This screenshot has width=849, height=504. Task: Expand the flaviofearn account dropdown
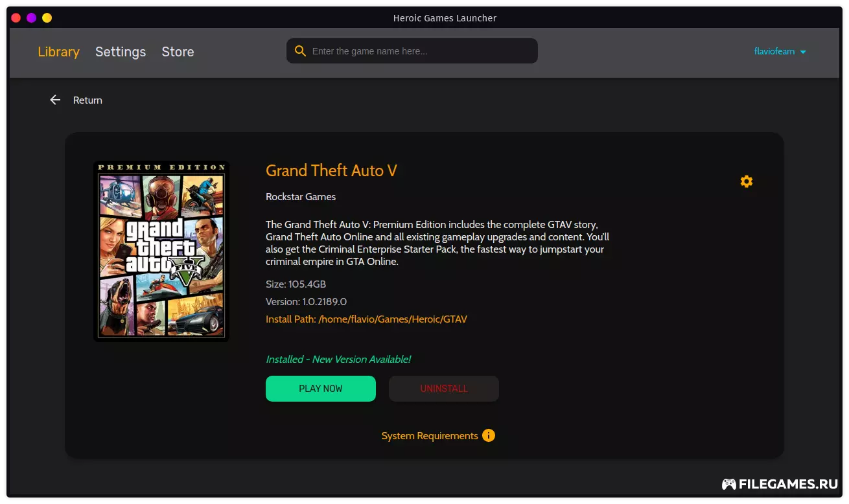(x=780, y=51)
